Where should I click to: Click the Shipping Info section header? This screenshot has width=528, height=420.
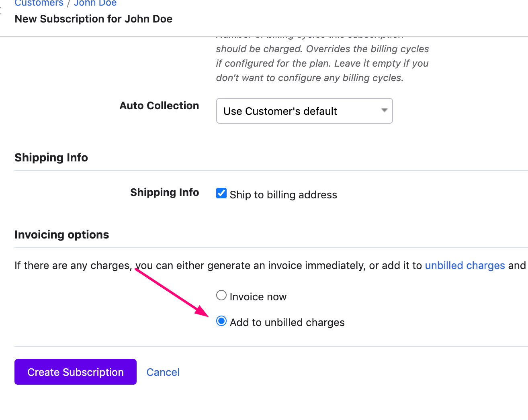[51, 157]
